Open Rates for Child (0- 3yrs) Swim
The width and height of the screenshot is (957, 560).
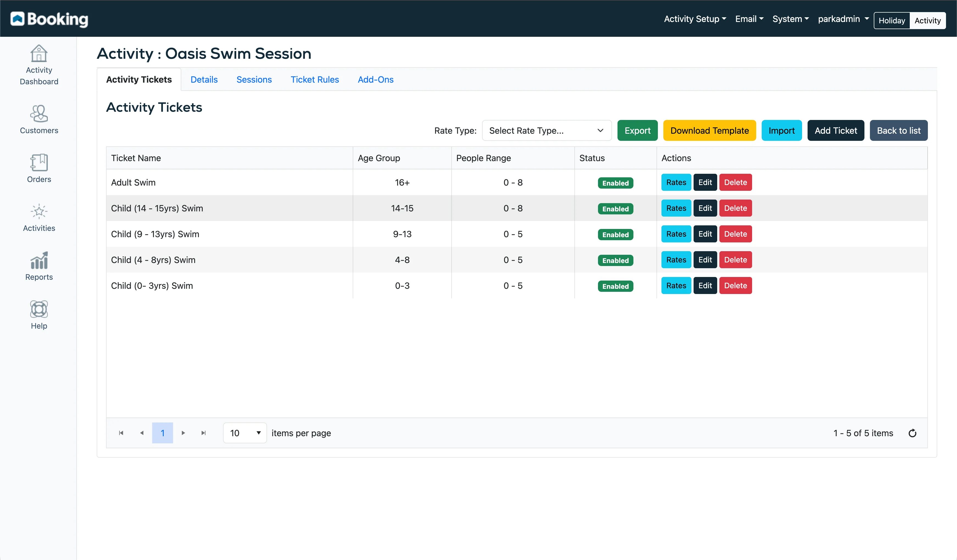[x=676, y=286]
